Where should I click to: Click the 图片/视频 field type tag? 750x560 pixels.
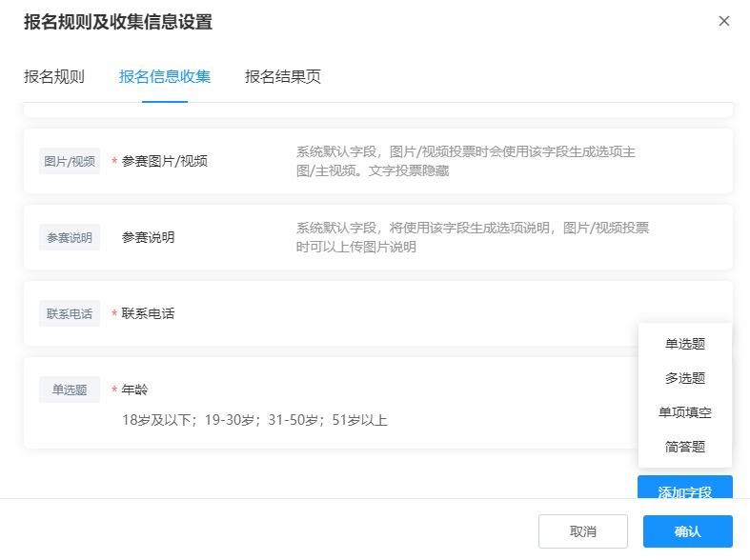point(70,161)
